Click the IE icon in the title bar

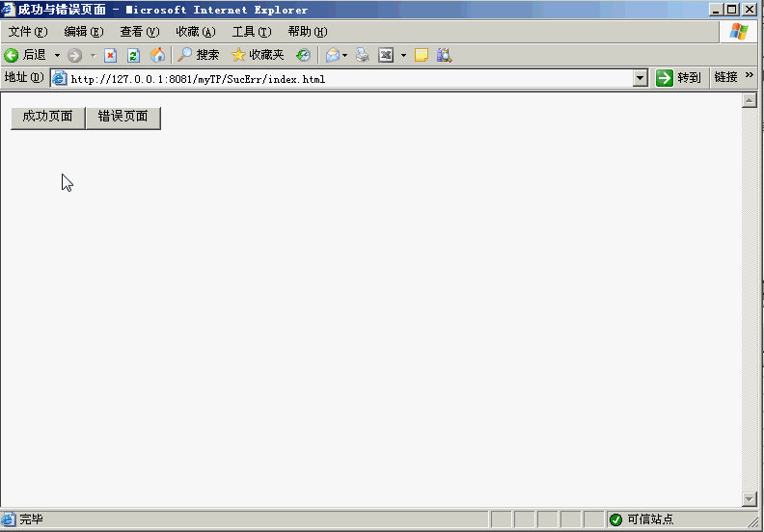[x=9, y=10]
